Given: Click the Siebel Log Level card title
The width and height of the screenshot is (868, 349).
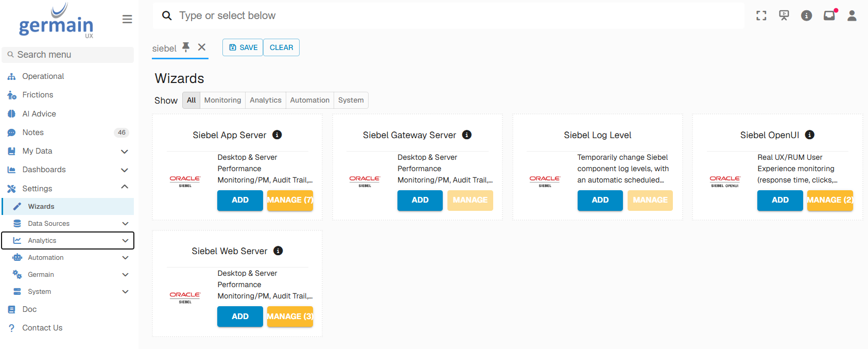Looking at the screenshot, I should coord(597,135).
